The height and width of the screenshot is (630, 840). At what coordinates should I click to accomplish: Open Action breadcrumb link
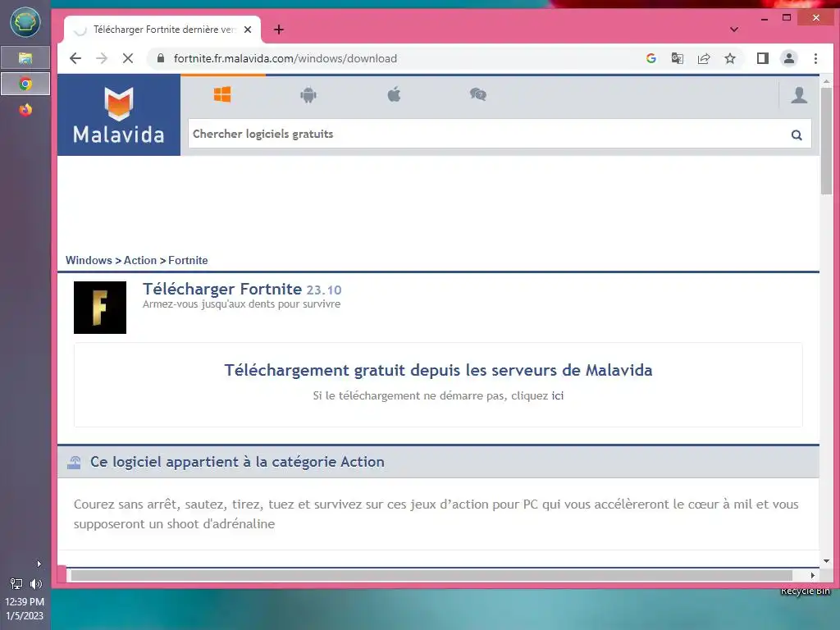pos(140,260)
